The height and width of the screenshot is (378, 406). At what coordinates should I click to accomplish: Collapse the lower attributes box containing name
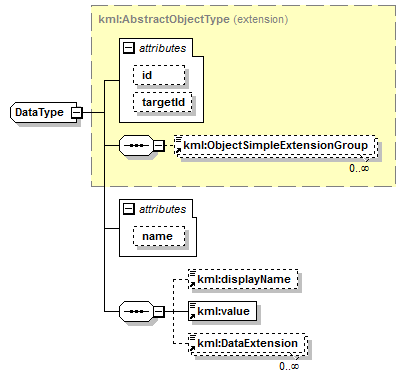[x=129, y=209]
